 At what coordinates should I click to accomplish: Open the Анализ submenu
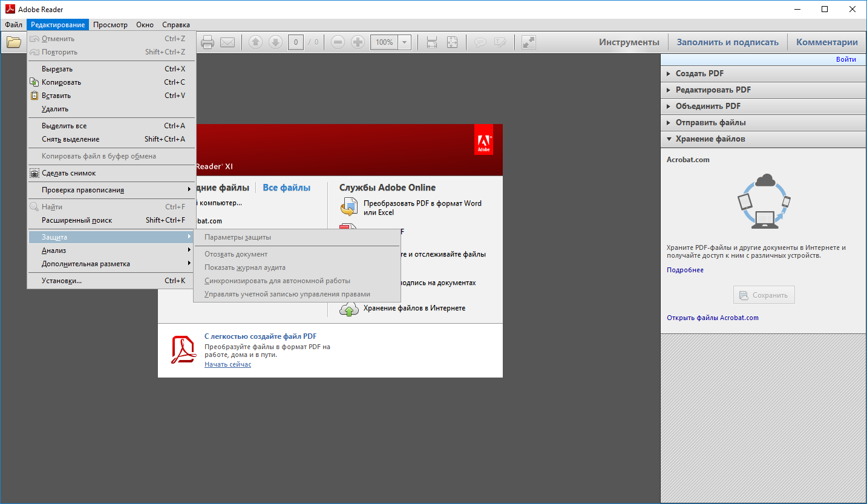(111, 250)
